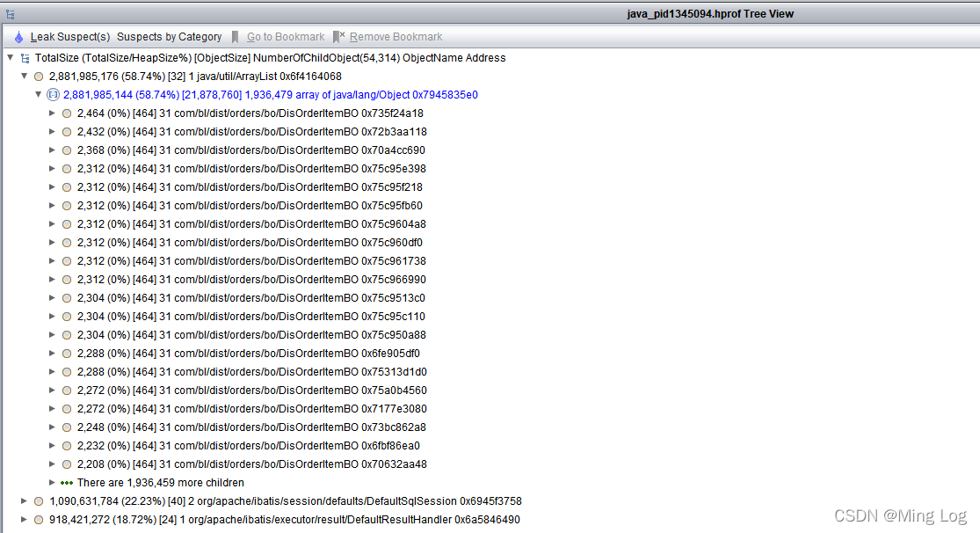Screen dimensions: 980x533
Task: Click object icon of DisOrderItemBO 0x6fe905df0
Action: 67,354
